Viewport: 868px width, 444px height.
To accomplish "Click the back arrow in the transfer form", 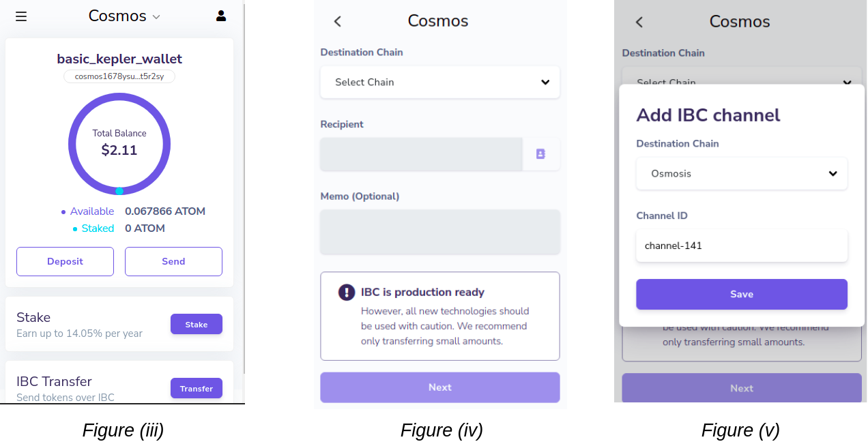I will coord(337,21).
